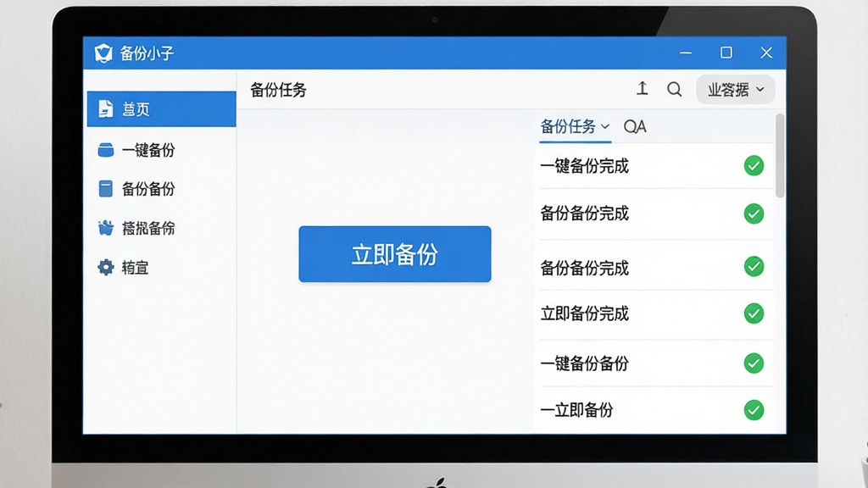Select the settings label beside the gear
The width and height of the screenshot is (868, 488).
coord(136,268)
